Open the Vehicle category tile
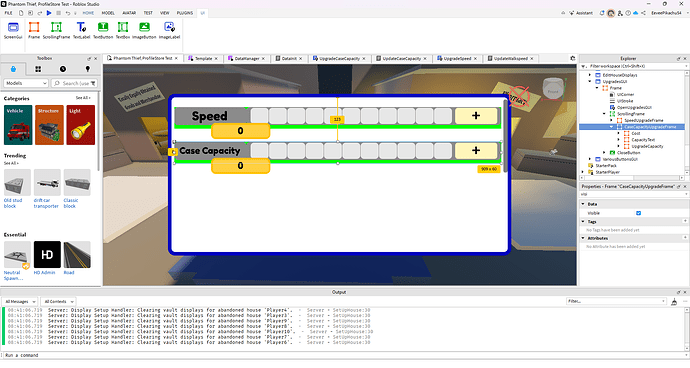The image size is (690, 368). click(18, 125)
